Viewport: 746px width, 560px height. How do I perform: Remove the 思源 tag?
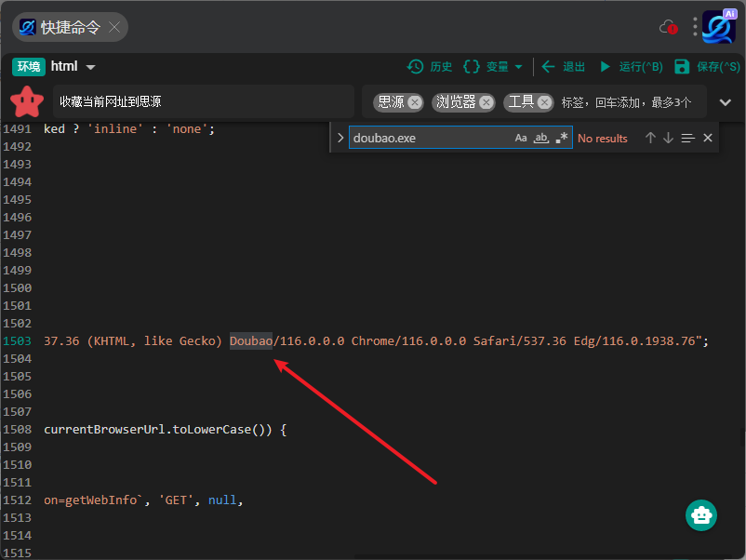(x=415, y=102)
